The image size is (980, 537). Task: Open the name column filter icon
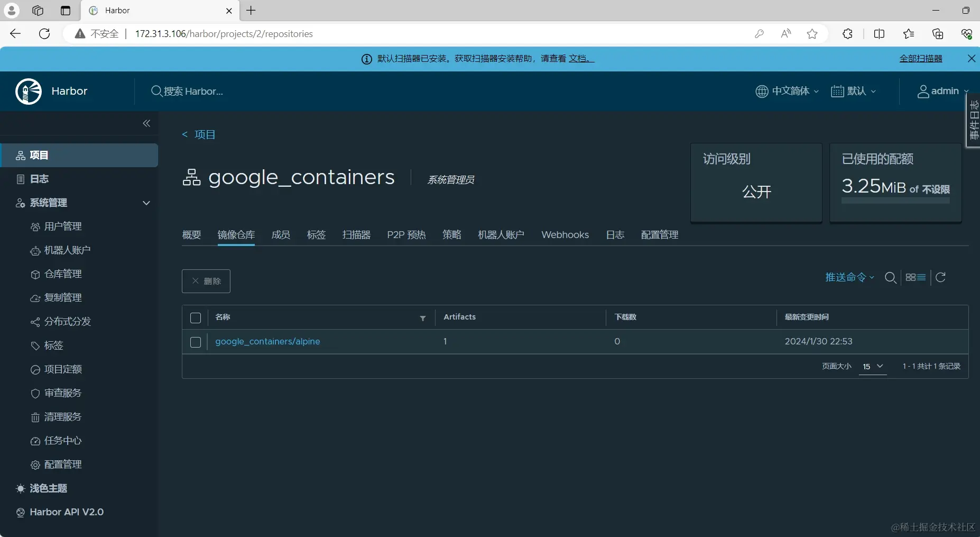click(423, 318)
